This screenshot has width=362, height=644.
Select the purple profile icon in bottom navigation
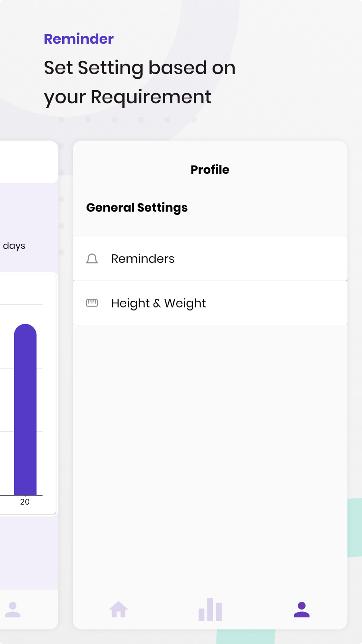(x=302, y=609)
